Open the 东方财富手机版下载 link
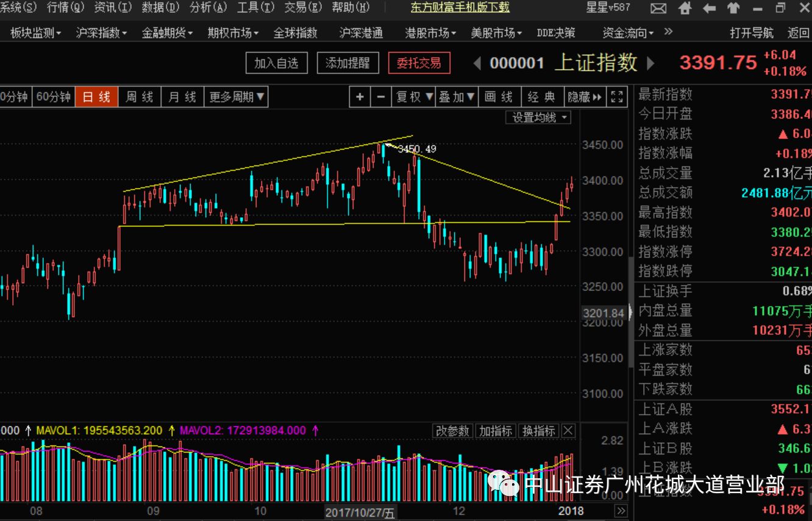812x521 pixels. (x=460, y=8)
